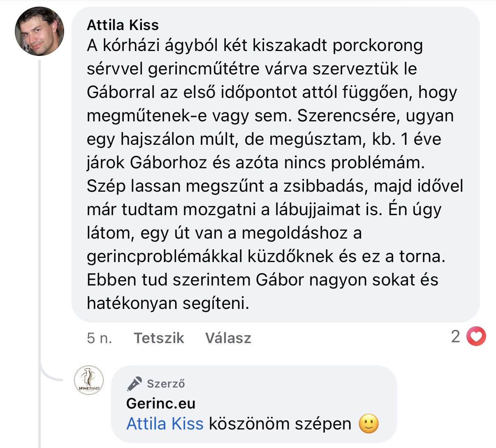Like the comment with Tetszik
Viewport: 496px width, 448px height.
tap(159, 338)
